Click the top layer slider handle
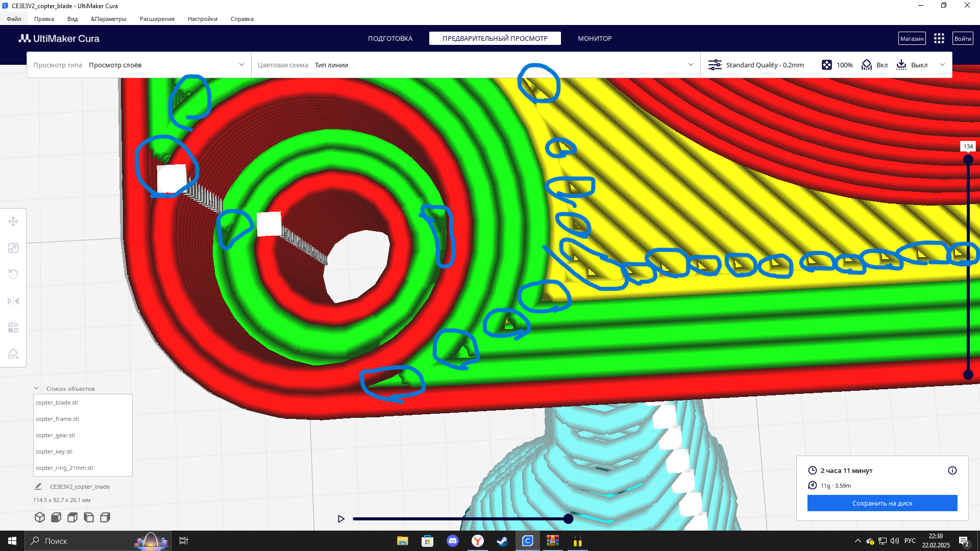980x551 pixels. point(968,160)
